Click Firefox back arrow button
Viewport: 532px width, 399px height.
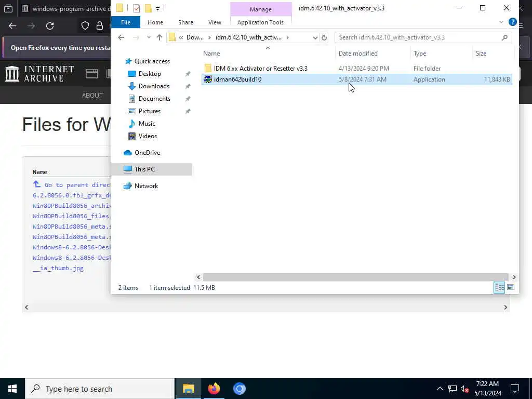12,26
